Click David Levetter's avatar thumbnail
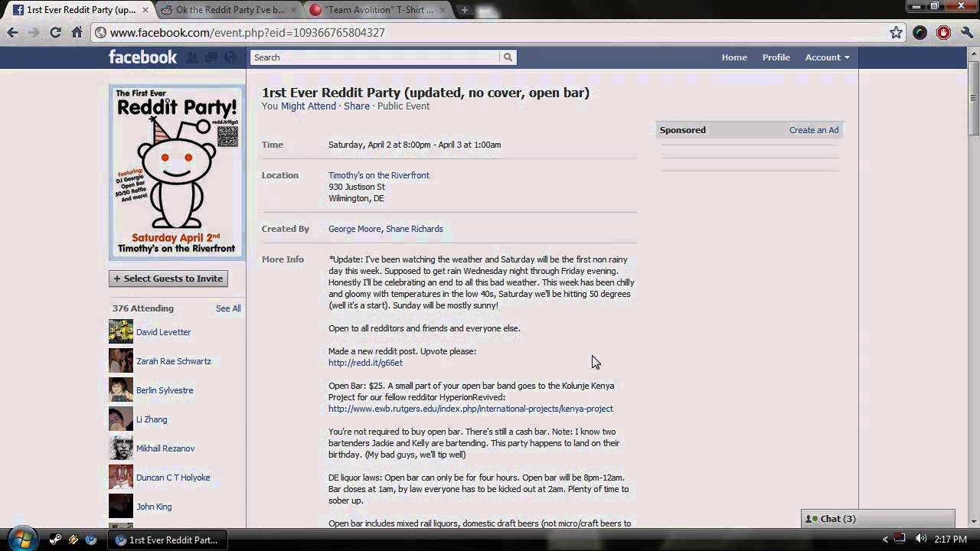Image resolution: width=980 pixels, height=551 pixels. click(x=121, y=332)
